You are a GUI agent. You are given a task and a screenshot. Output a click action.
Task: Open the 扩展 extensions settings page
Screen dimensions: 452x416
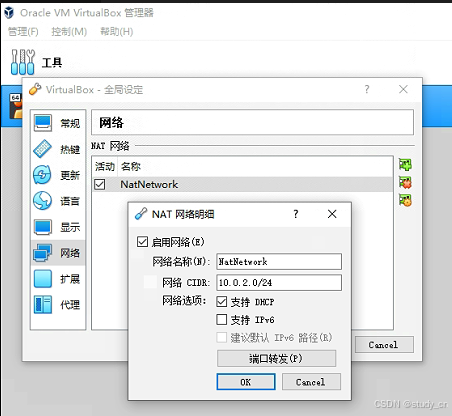(58, 279)
